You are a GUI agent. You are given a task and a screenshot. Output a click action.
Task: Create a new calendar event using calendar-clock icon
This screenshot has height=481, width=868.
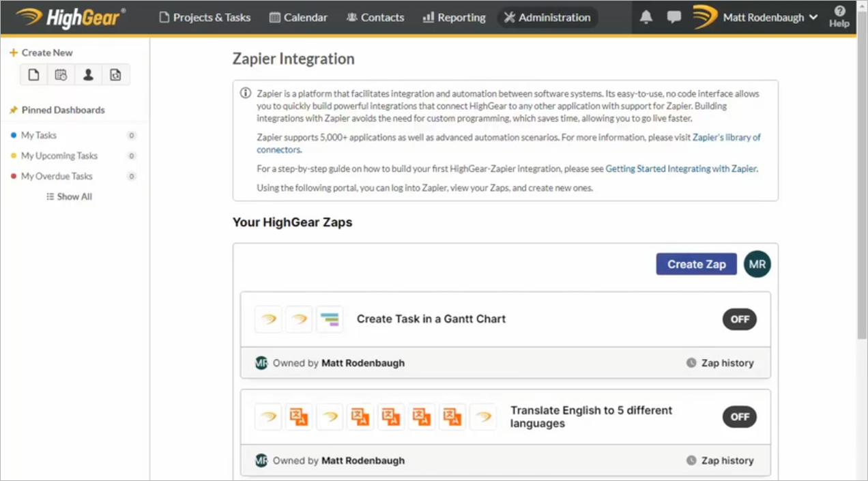61,75
